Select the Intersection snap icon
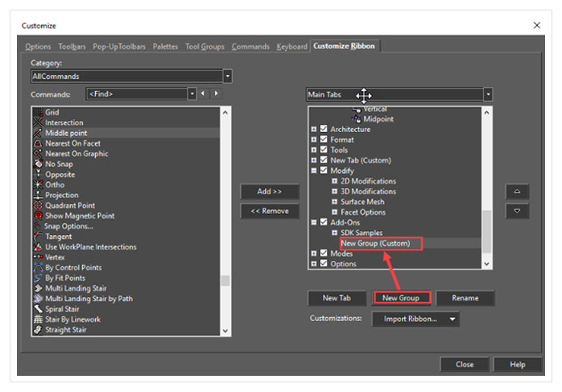 click(x=38, y=122)
